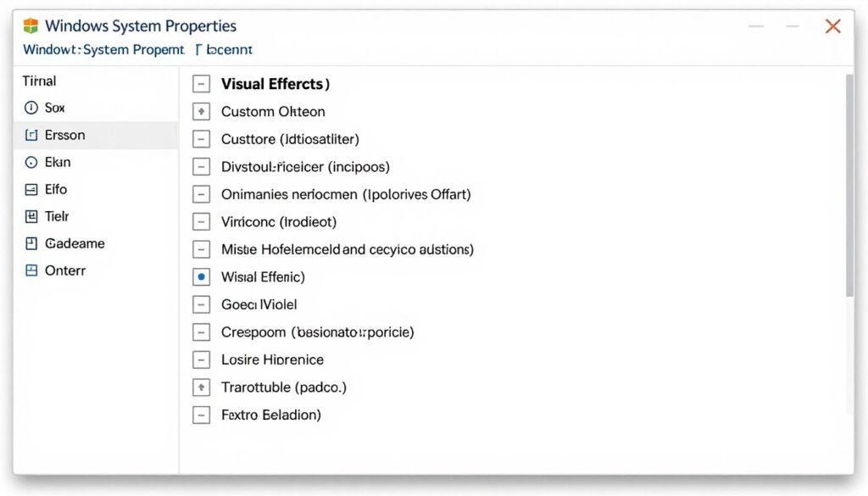Check the Goeci IViolel setting
868x496 pixels.
(x=201, y=304)
